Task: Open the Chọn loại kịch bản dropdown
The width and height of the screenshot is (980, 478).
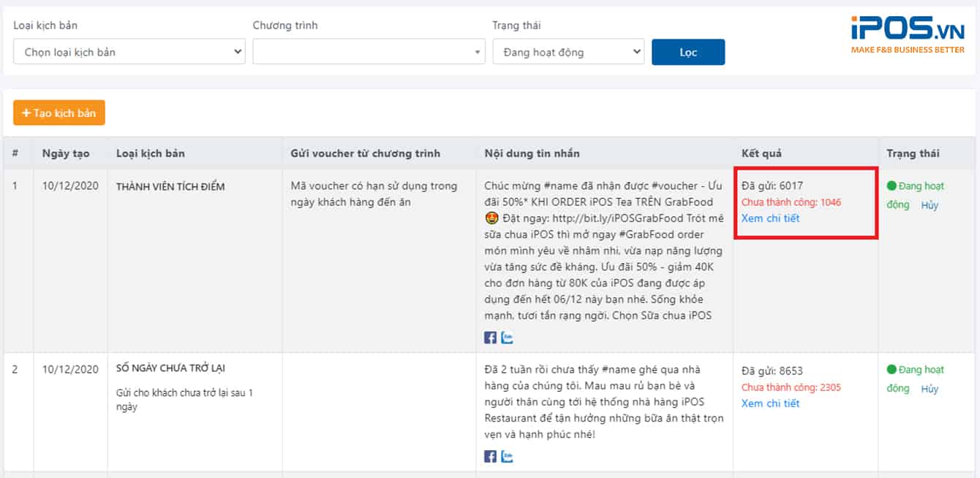Action: click(129, 52)
